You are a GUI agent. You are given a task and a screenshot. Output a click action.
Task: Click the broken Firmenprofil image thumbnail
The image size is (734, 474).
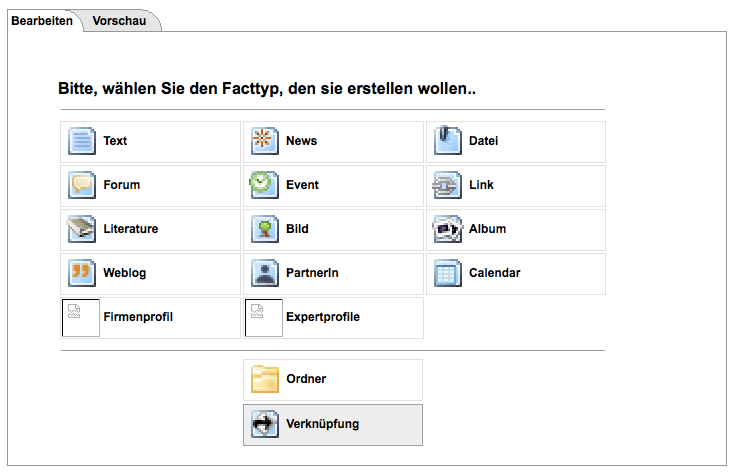click(x=80, y=318)
